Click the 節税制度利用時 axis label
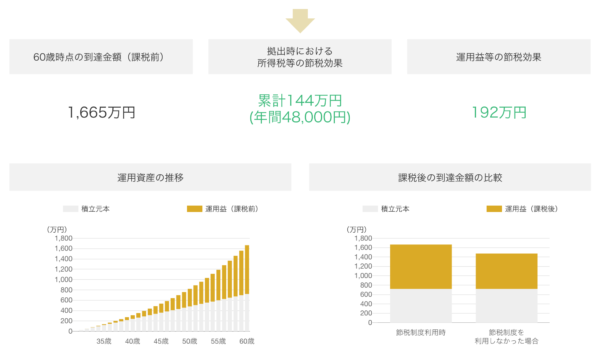 421,333
